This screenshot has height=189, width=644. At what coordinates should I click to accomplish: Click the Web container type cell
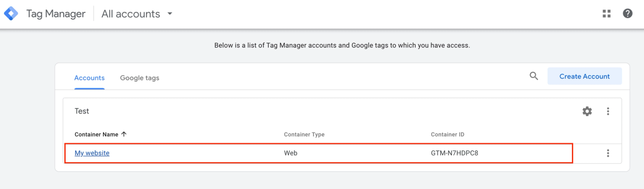click(x=290, y=153)
